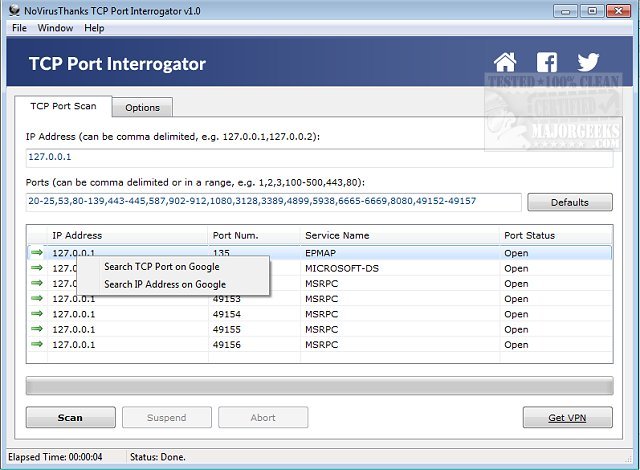The height and width of the screenshot is (470, 640).
Task: Open the Facebook icon link
Action: pyautogui.click(x=547, y=63)
